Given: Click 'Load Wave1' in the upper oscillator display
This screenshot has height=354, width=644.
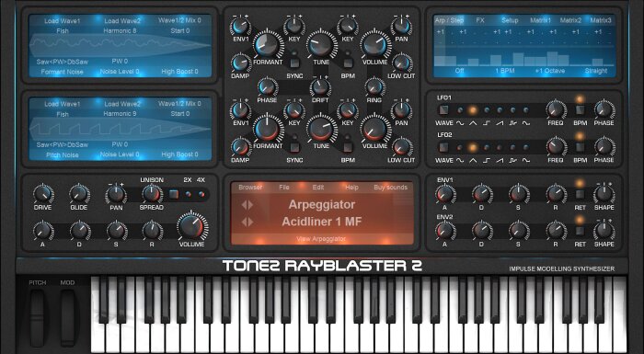Looking at the screenshot, I should point(63,21).
